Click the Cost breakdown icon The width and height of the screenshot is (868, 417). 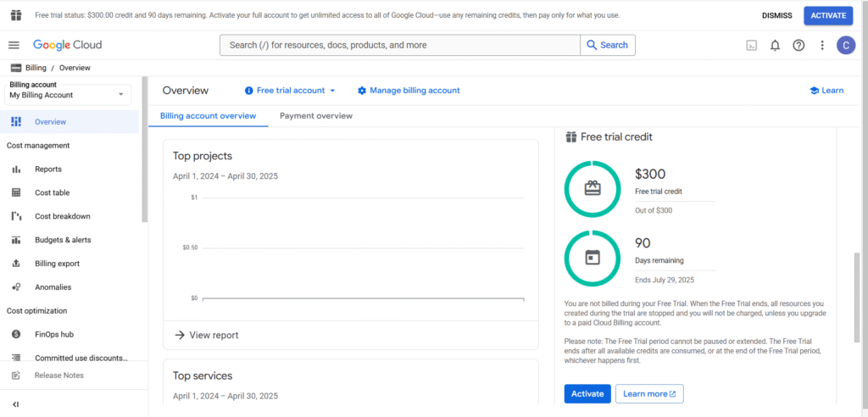point(16,216)
